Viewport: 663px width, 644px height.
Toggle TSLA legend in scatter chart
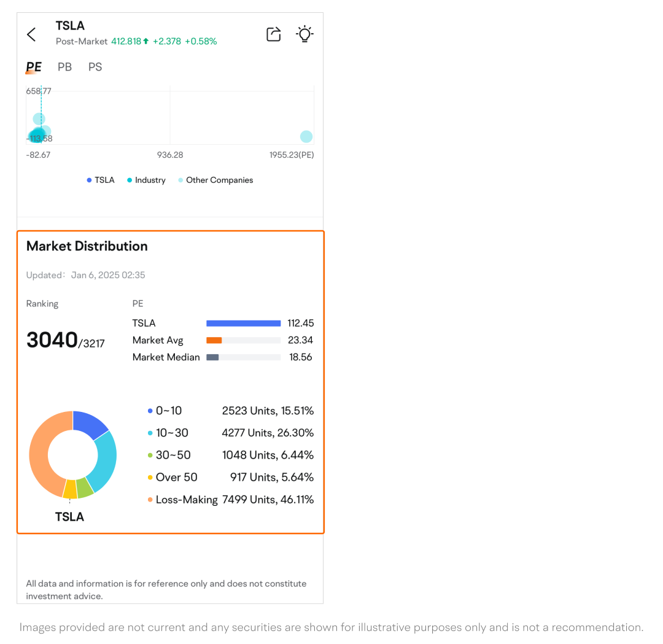[x=101, y=180]
